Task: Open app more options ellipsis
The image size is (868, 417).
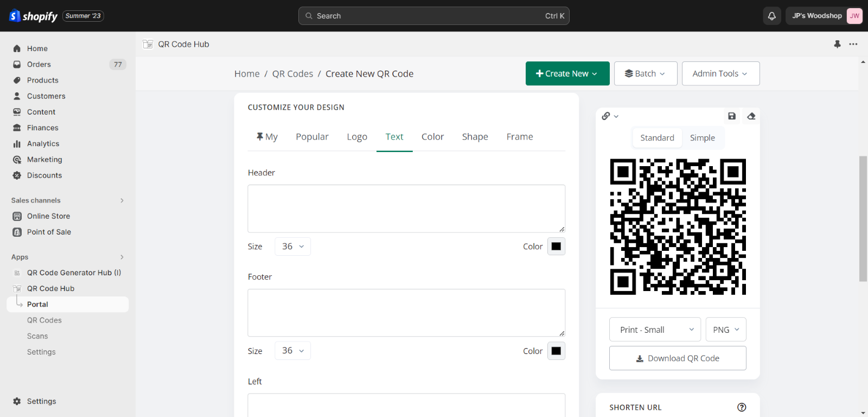Action: [853, 44]
